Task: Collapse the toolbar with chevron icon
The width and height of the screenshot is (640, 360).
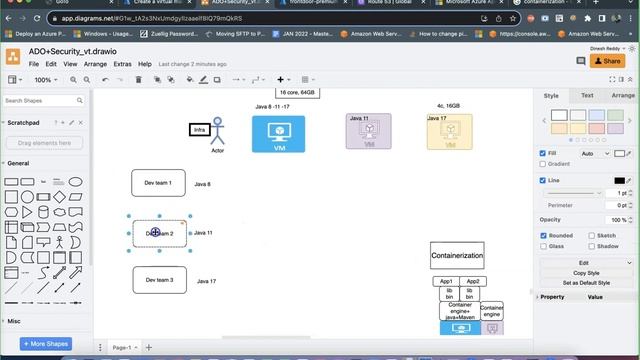Action: (x=630, y=80)
